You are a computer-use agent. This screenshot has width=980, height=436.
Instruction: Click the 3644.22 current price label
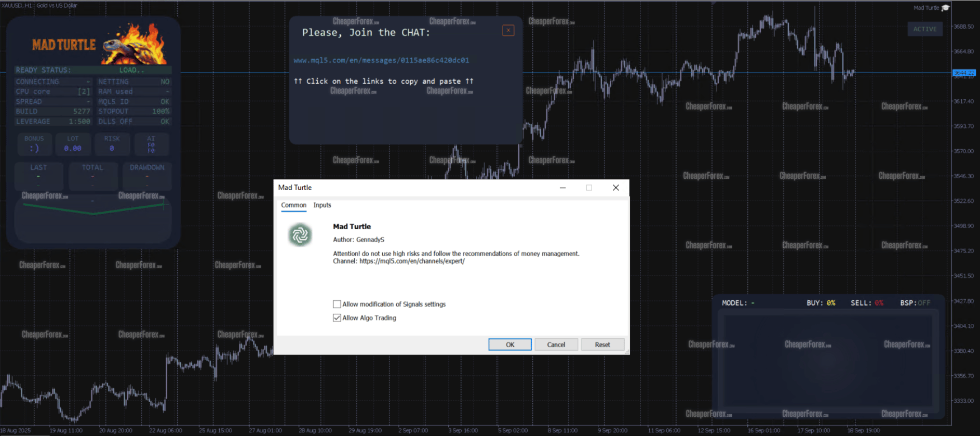tap(963, 73)
